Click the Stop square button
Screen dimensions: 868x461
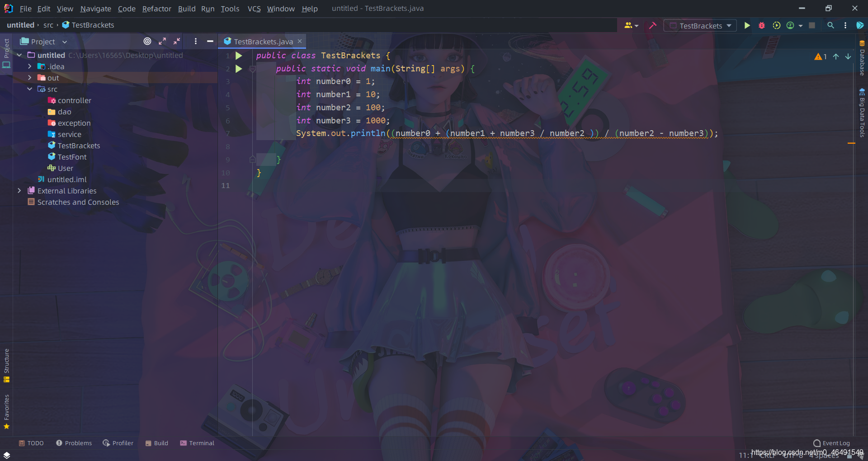(x=812, y=26)
